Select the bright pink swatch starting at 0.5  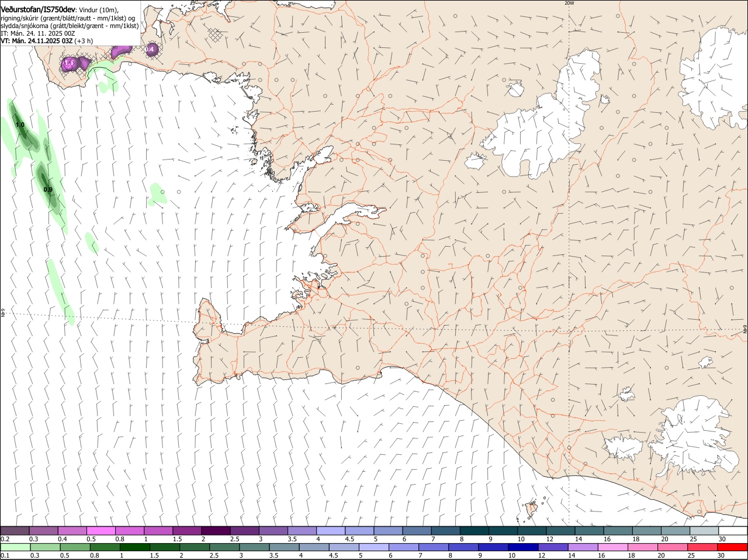pos(101,531)
